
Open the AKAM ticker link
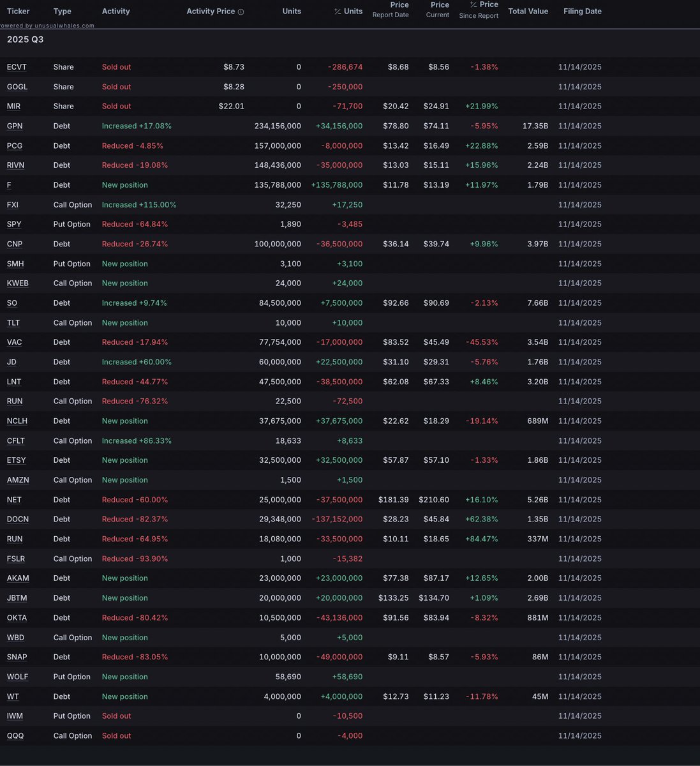18,578
